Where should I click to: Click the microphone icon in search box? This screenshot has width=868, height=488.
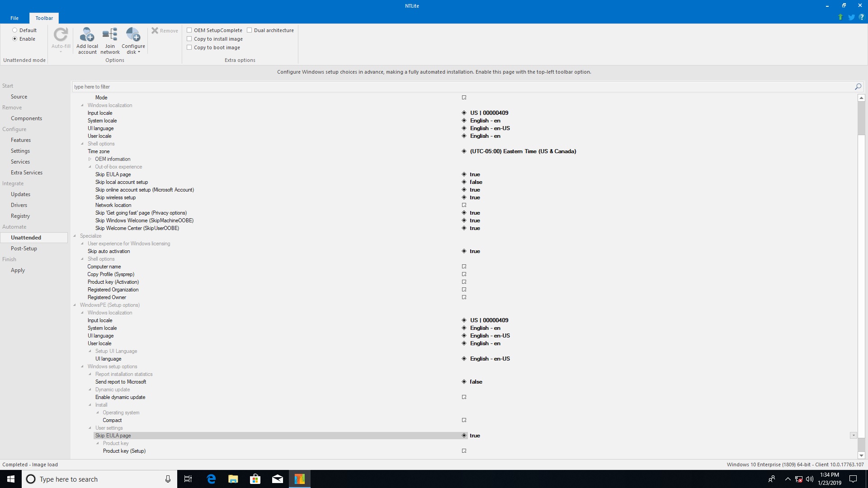[168, 479]
